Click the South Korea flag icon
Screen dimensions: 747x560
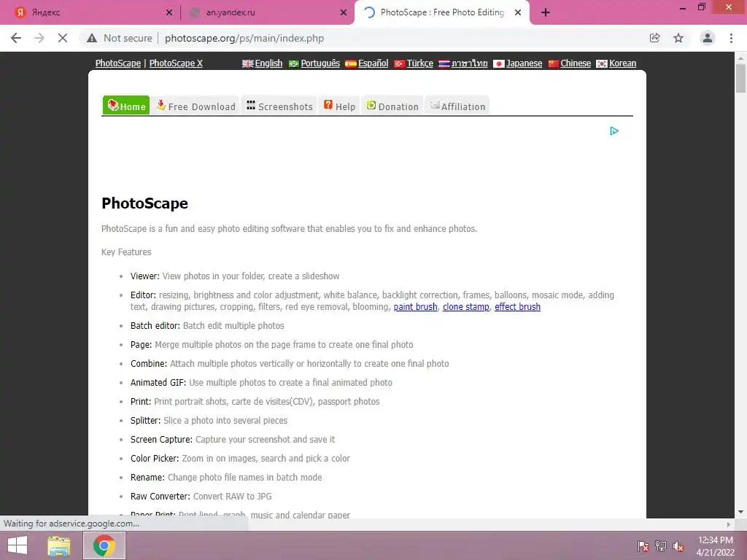(x=602, y=64)
